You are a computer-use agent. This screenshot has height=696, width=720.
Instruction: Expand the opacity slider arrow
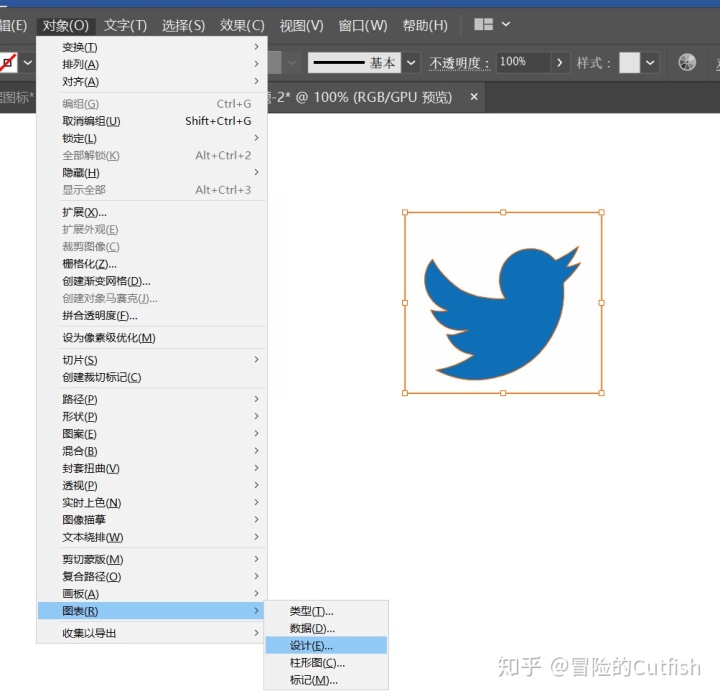(x=559, y=62)
